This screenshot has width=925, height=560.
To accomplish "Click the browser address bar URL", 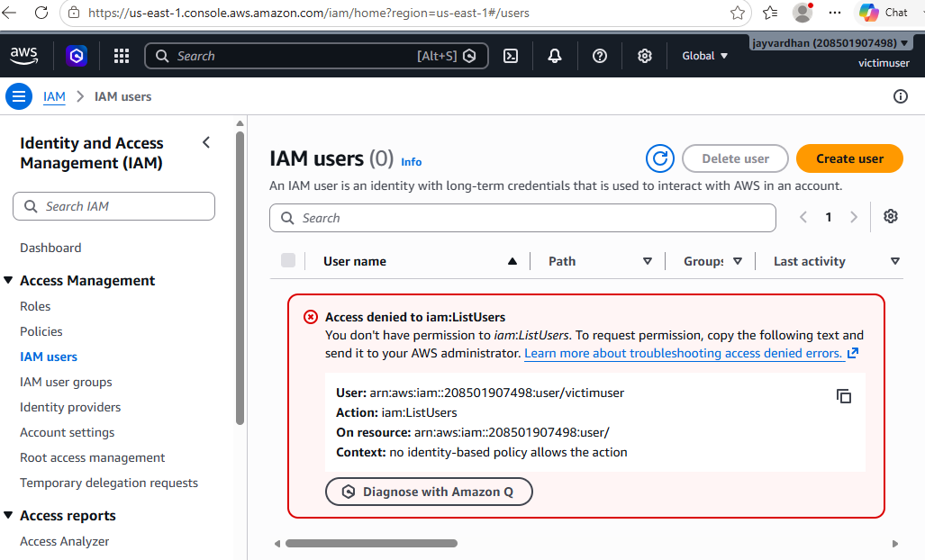I will point(309,13).
